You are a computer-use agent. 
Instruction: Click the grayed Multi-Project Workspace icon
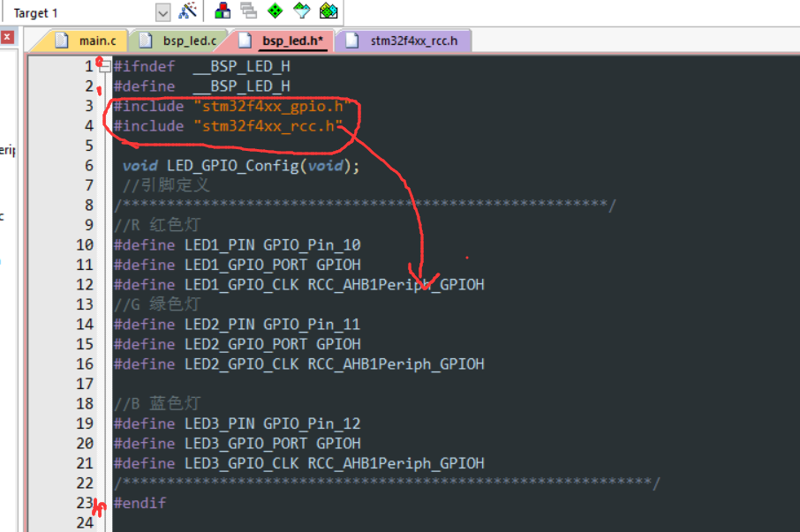click(x=248, y=11)
